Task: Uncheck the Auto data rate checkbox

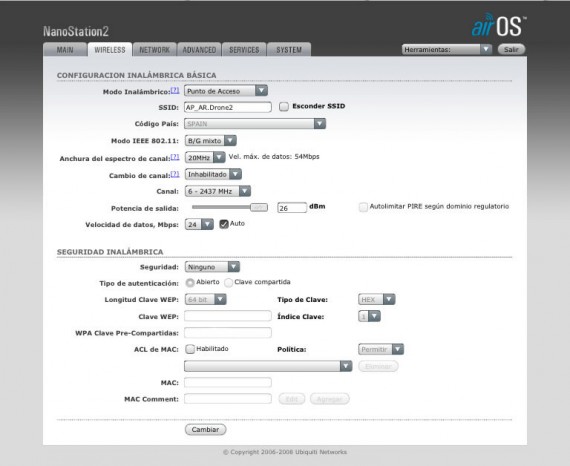Action: pos(224,224)
